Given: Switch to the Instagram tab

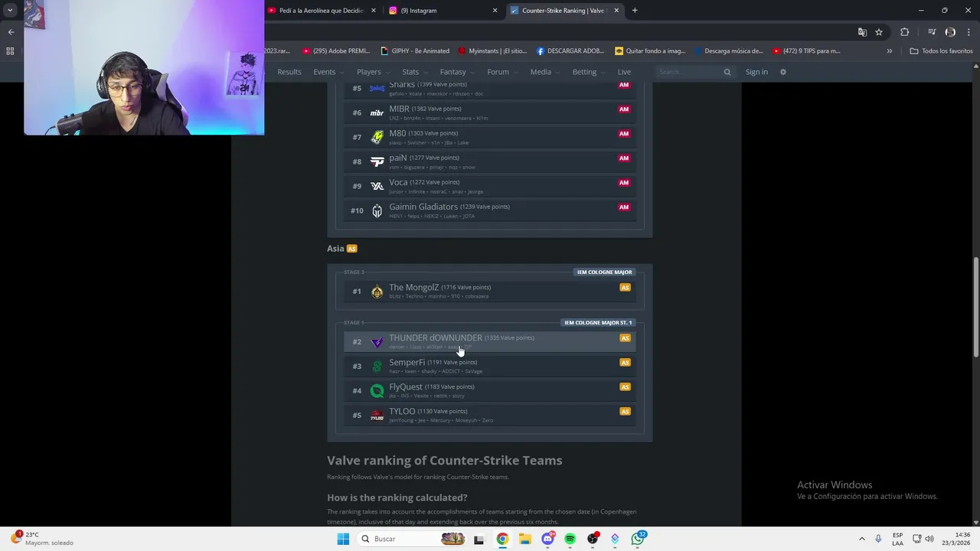Looking at the screenshot, I should pos(443,11).
